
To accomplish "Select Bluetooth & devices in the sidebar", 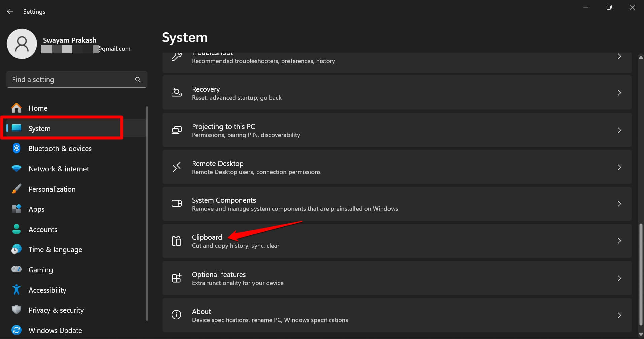I will coord(60,148).
